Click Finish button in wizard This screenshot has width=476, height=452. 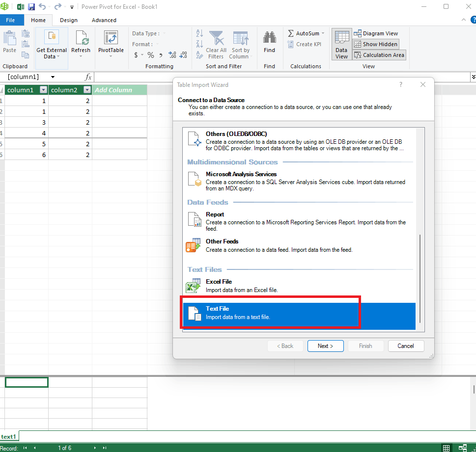[365, 346]
